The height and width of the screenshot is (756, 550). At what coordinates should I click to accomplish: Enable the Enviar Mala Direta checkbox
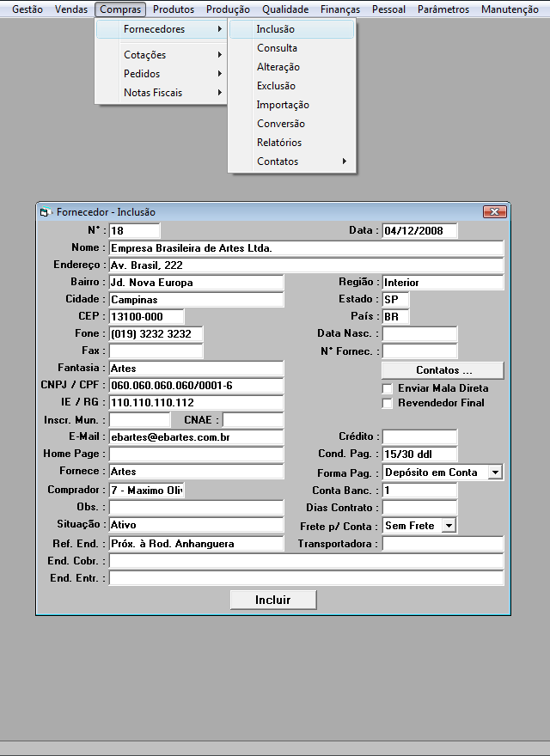[x=387, y=388]
